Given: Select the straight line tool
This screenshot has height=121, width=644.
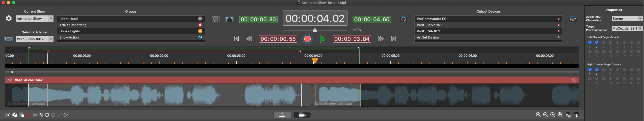Looking at the screenshot, I should click(59, 115).
